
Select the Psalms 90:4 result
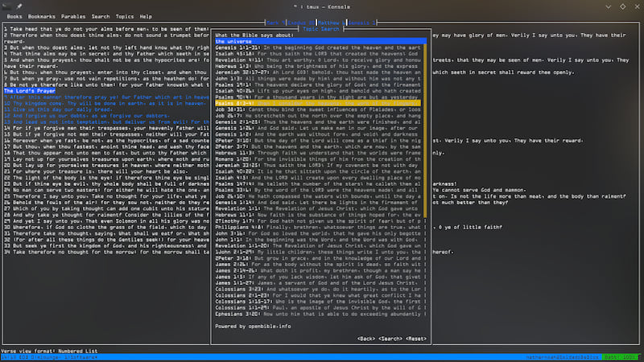(x=318, y=97)
